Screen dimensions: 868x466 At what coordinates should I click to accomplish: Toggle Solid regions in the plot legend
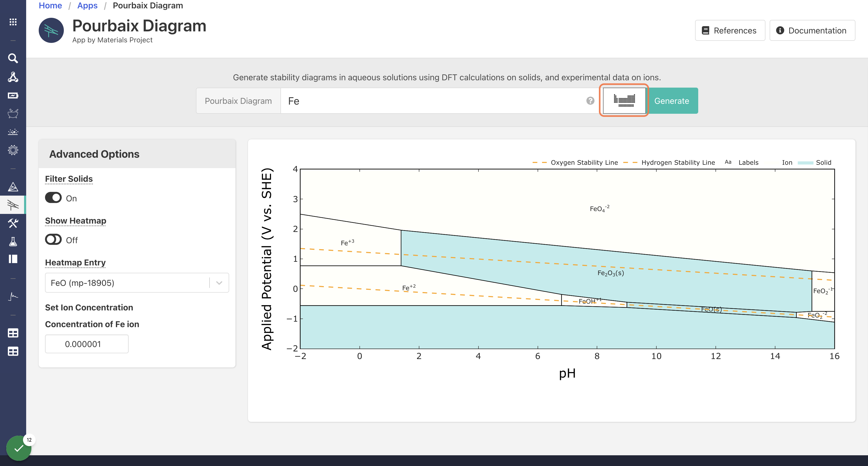[x=814, y=162]
